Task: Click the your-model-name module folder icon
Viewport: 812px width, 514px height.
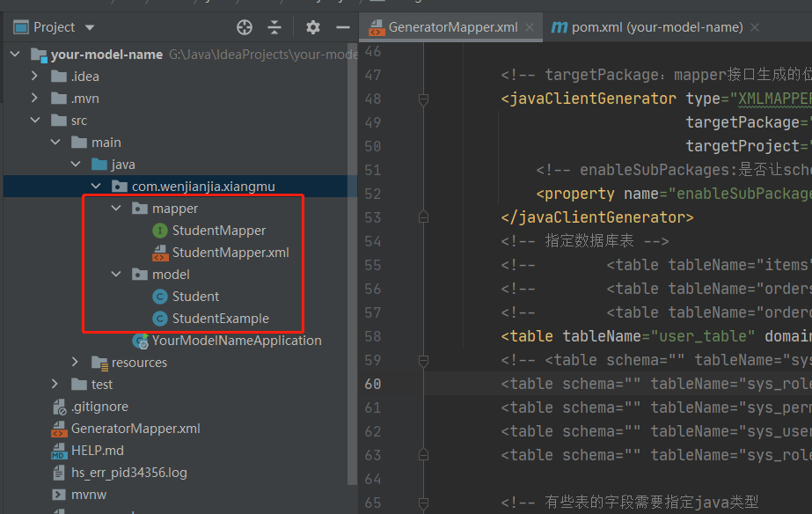Action: click(39, 55)
